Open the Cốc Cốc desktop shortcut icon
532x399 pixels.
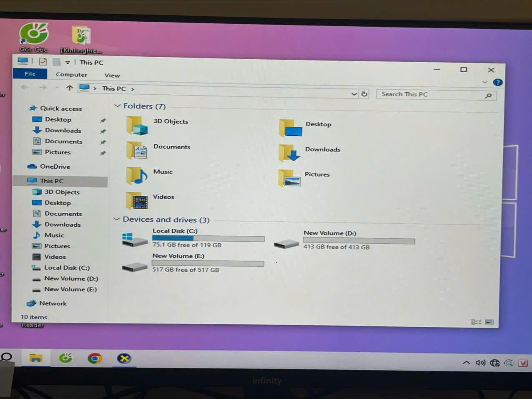coord(34,34)
